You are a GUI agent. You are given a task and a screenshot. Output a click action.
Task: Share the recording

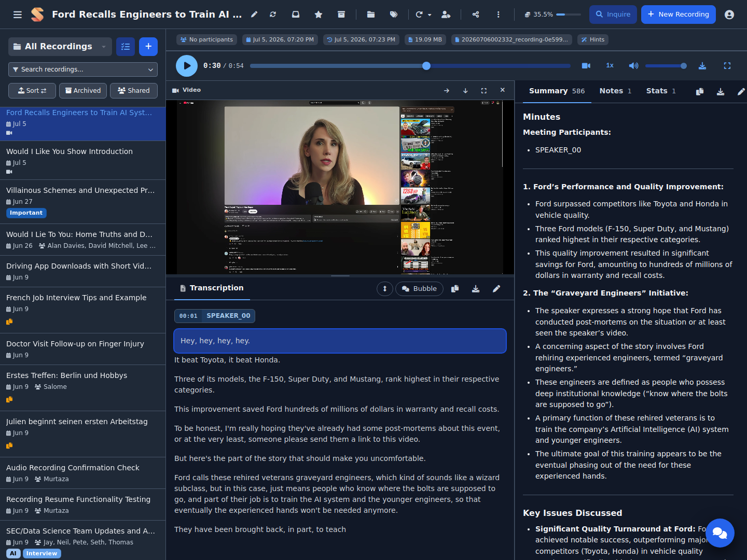pyautogui.click(x=476, y=15)
